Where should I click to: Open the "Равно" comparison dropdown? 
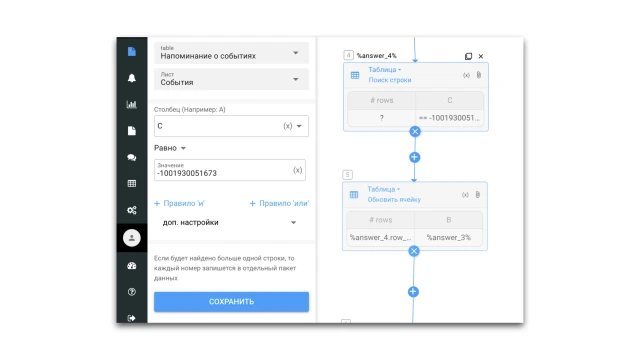170,148
